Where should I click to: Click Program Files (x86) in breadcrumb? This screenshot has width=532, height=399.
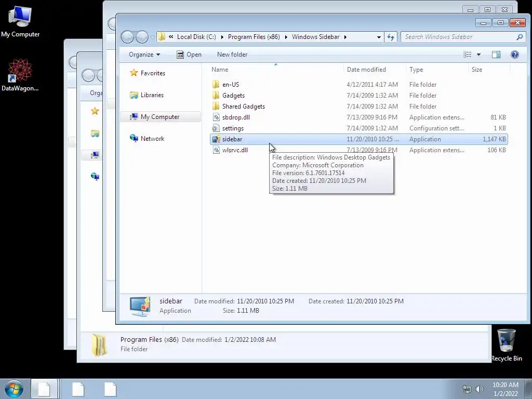(254, 37)
